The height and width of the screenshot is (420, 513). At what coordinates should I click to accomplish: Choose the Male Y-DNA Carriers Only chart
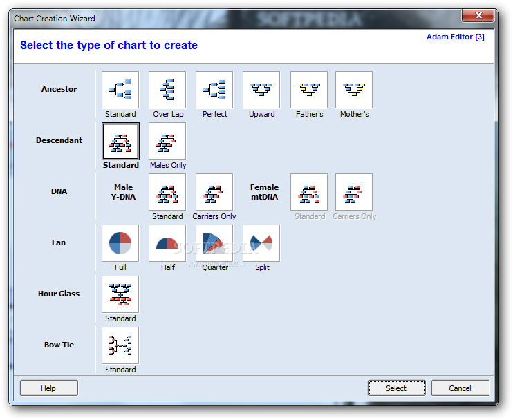click(x=214, y=192)
